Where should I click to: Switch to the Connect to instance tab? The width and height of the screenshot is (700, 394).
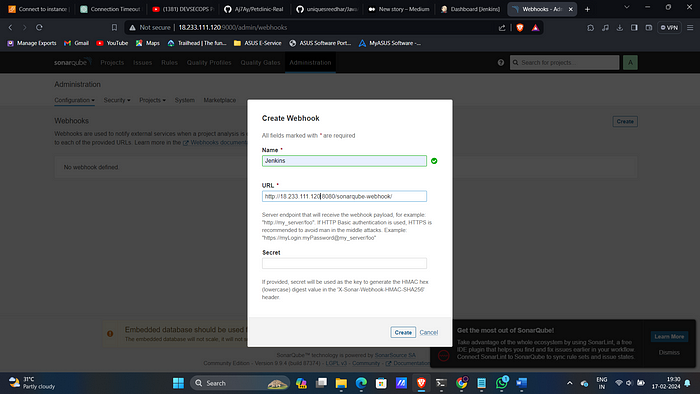pos(38,9)
